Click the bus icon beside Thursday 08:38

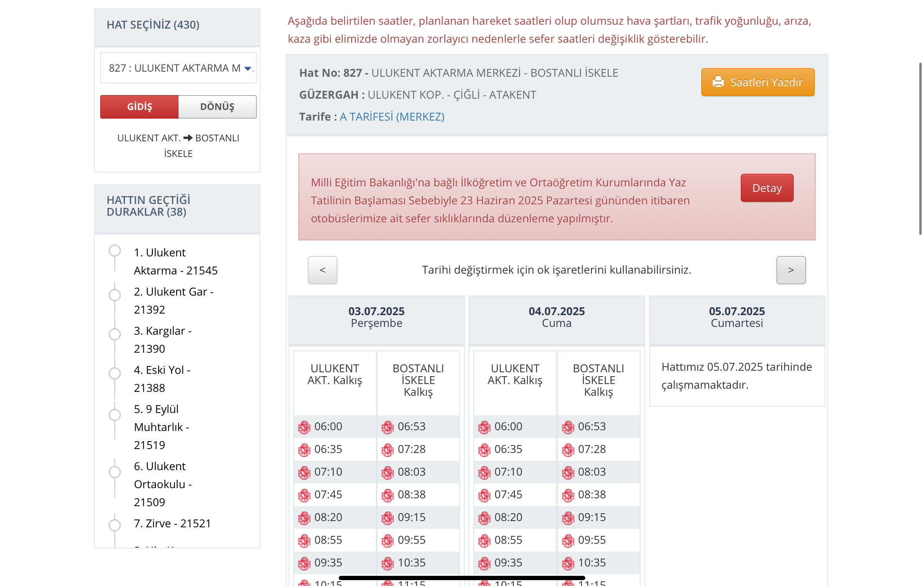pos(388,495)
